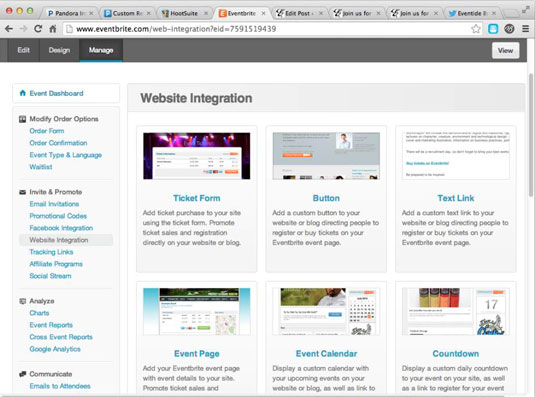The width and height of the screenshot is (535, 397).
Task: Close the Eventbrite tab
Action: (263, 13)
